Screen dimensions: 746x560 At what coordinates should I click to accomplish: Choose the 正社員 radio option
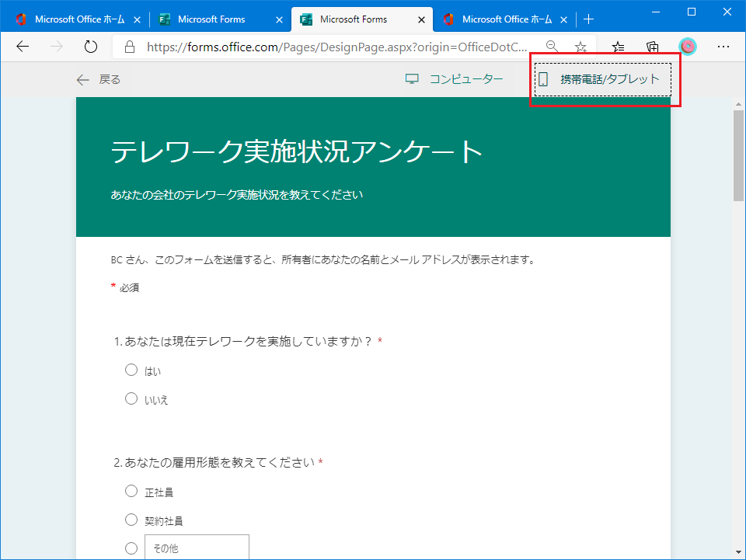pyautogui.click(x=131, y=491)
